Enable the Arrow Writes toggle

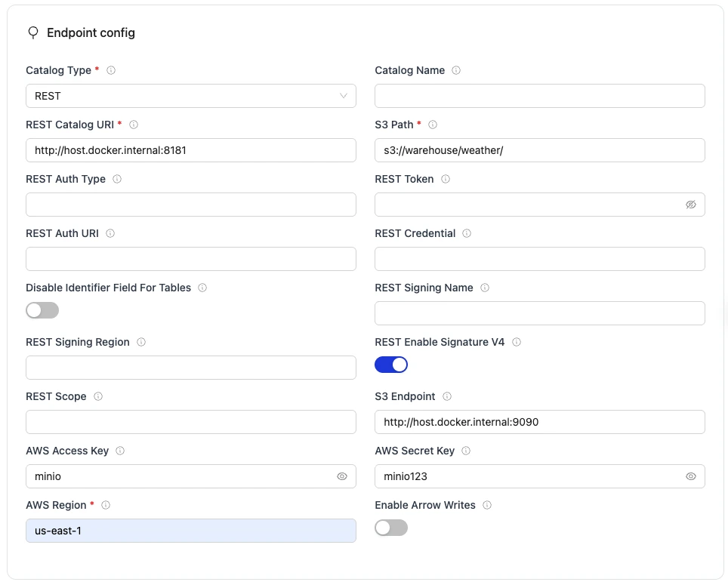click(391, 528)
